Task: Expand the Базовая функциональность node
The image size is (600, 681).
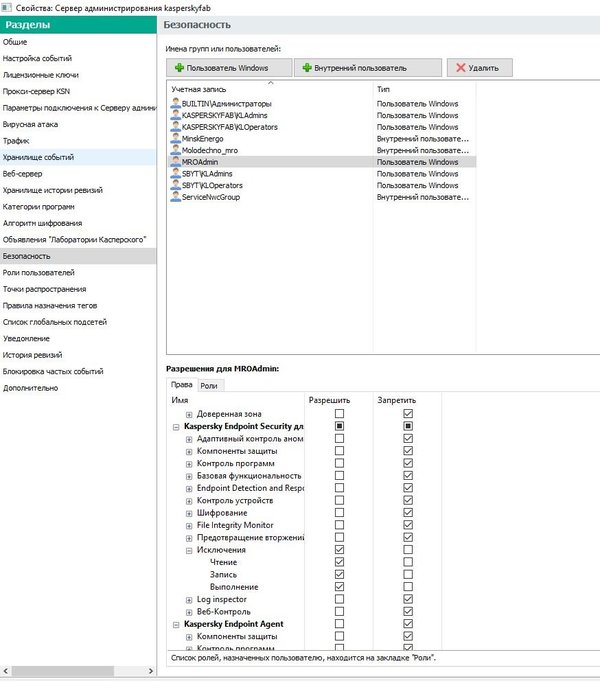Action: (189, 476)
